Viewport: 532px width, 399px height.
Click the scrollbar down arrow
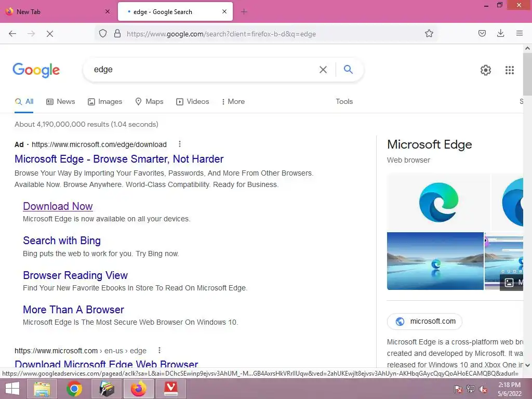[x=527, y=365]
